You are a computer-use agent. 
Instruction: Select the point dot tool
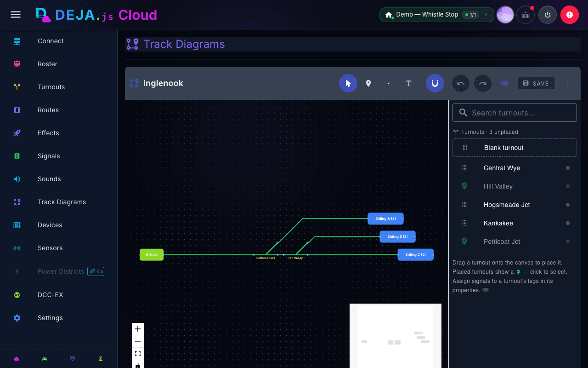point(389,83)
